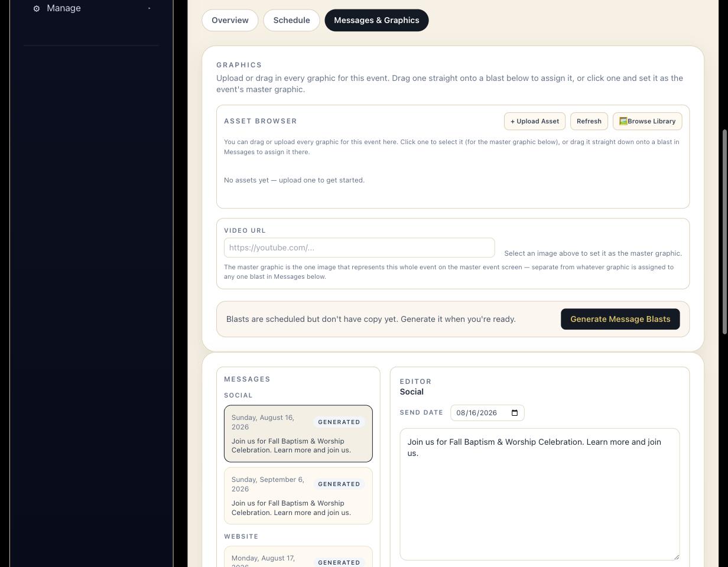Click the GRAPHICS section heading
Image resolution: width=728 pixels, height=567 pixels.
239,65
